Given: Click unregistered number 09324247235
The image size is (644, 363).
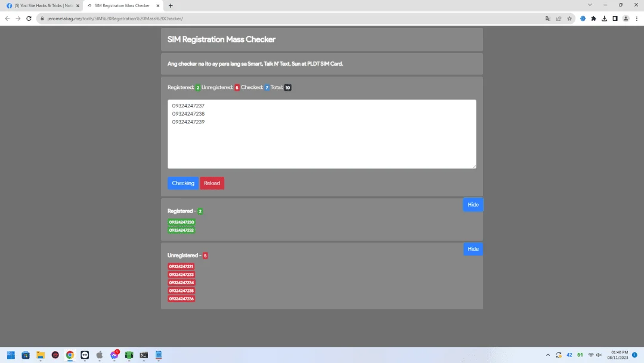Looking at the screenshot, I should (x=181, y=291).
